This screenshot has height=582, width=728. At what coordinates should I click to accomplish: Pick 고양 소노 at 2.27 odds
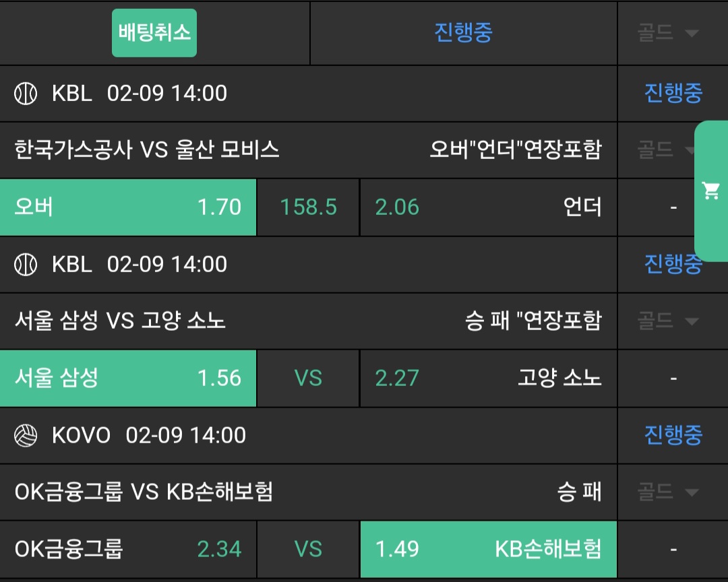pyautogui.click(x=489, y=379)
